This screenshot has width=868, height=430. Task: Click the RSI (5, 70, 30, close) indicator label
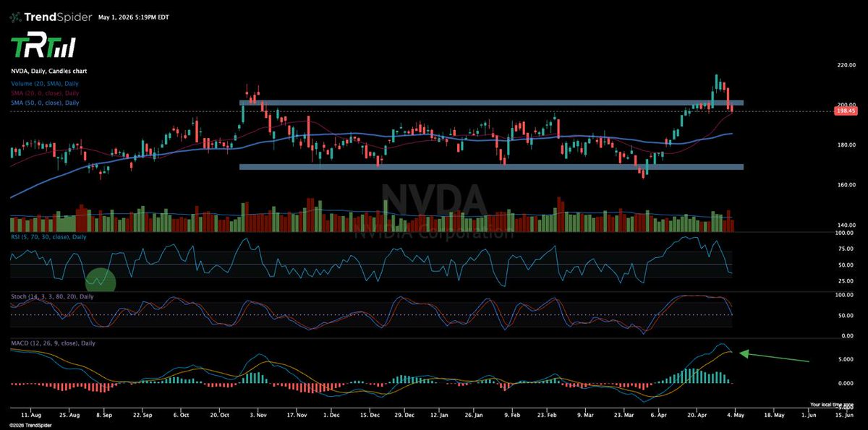[48, 238]
